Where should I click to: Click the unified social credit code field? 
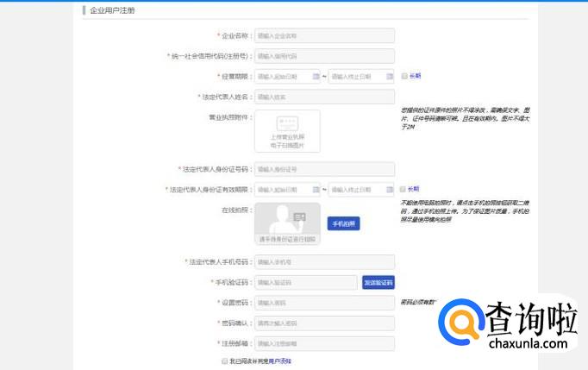click(x=324, y=56)
